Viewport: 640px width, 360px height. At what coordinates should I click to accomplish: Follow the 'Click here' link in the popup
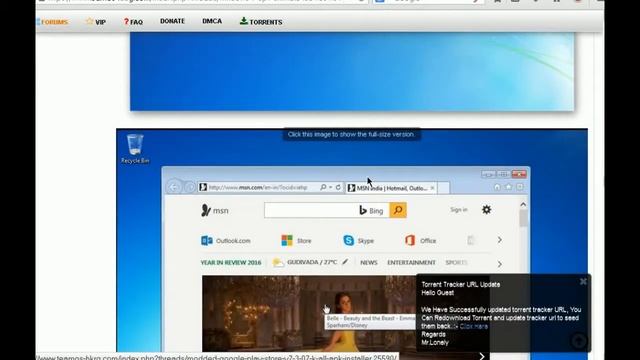pos(473,326)
